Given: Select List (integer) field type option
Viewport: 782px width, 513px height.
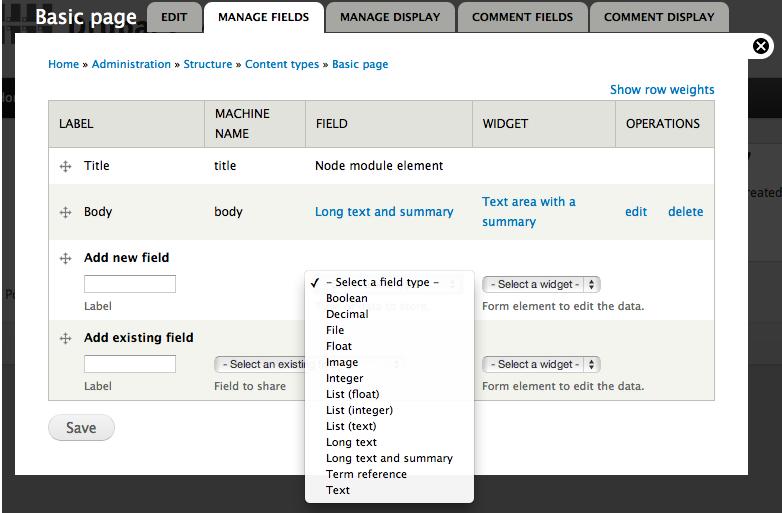Looking at the screenshot, I should [359, 410].
